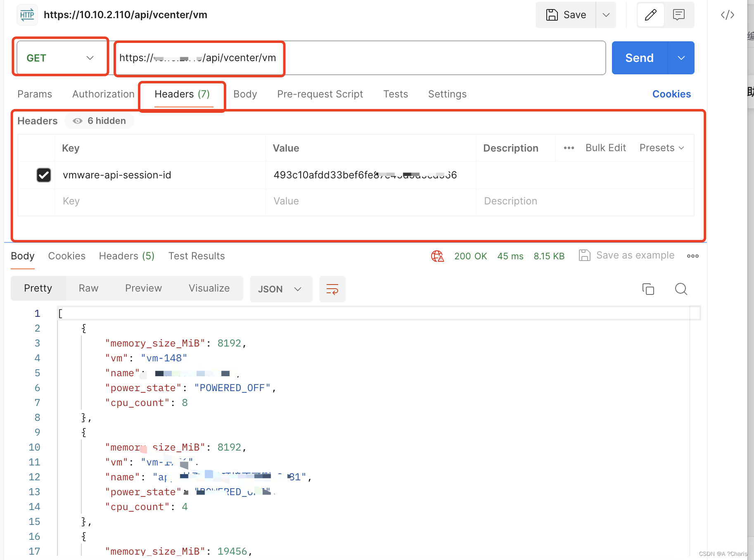Open the Pre-request Script tab
The width and height of the screenshot is (754, 560).
pyautogui.click(x=320, y=94)
